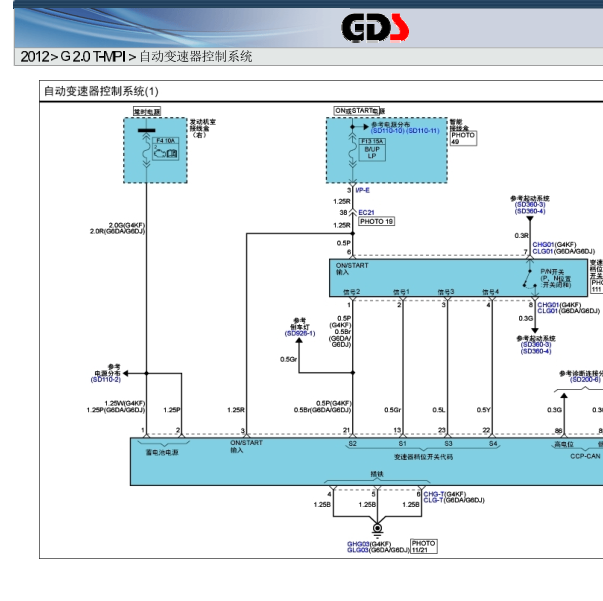The height and width of the screenshot is (601, 603).
Task: Click the 蓄电池电源 label
Action: point(162,453)
